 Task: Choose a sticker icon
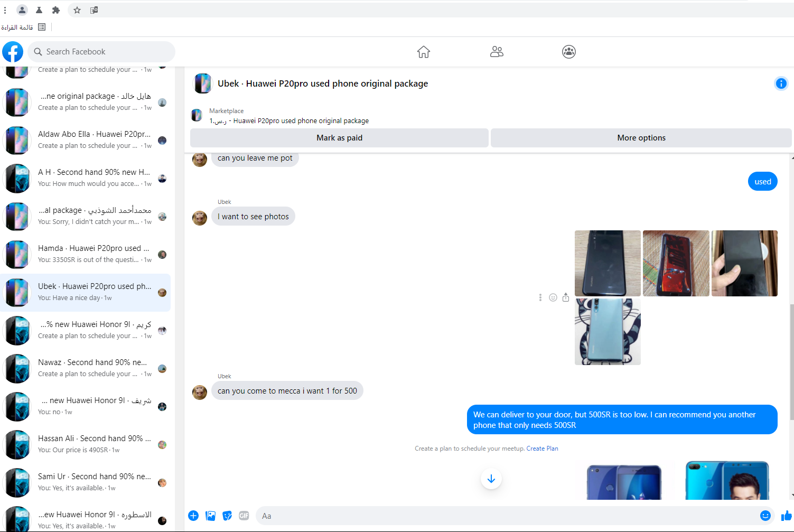(227, 516)
